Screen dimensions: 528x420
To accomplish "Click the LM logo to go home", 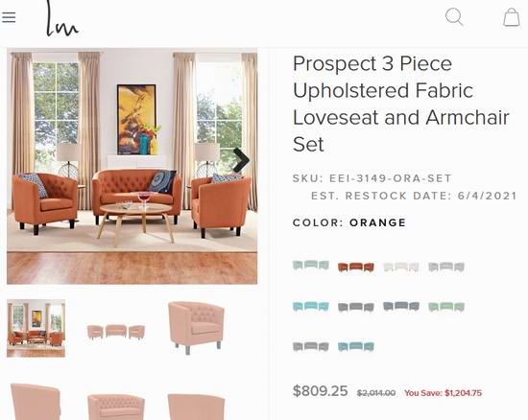I will pos(62,18).
